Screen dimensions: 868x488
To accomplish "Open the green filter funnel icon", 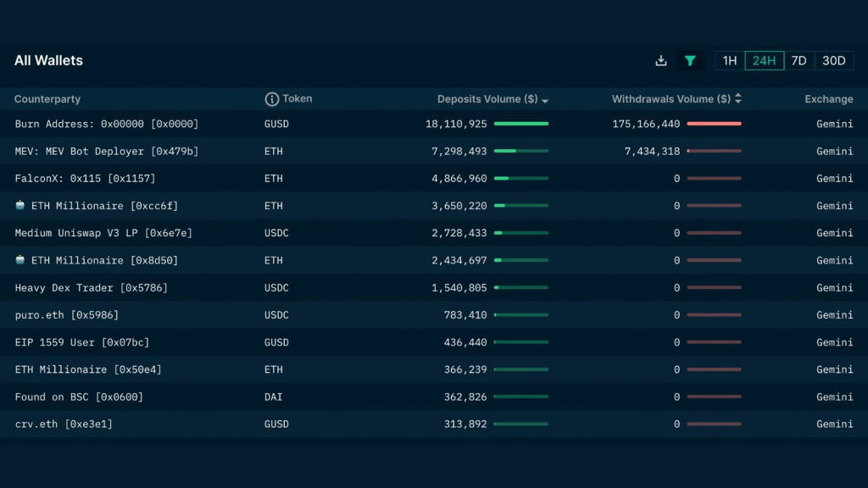I will pos(690,61).
